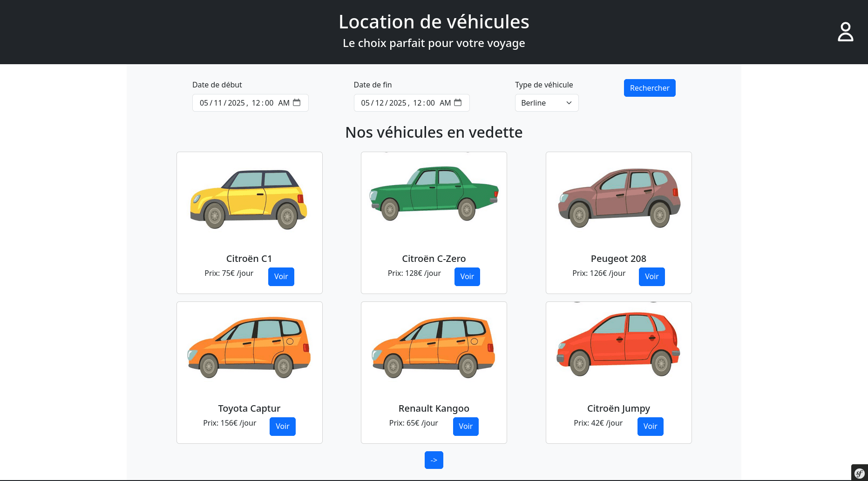Viewport: 868px width, 481px height.
Task: Select Voir for the Renault Kangoo
Action: click(x=465, y=426)
